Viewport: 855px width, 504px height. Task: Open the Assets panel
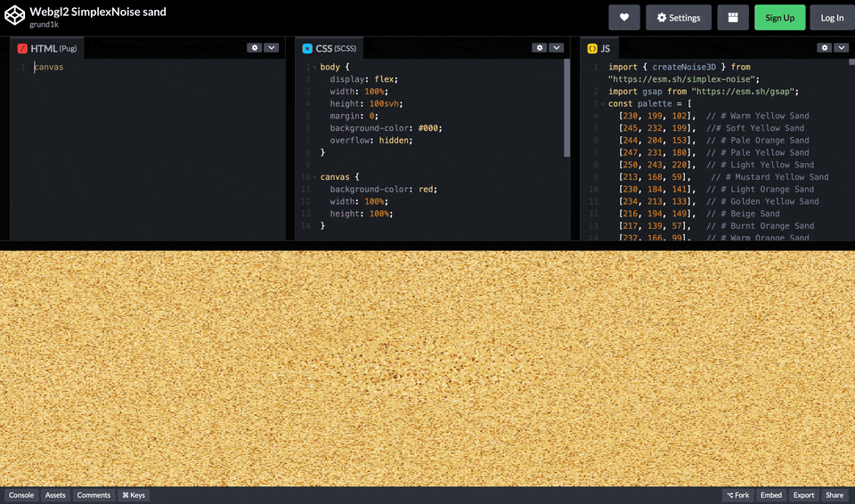click(55, 495)
